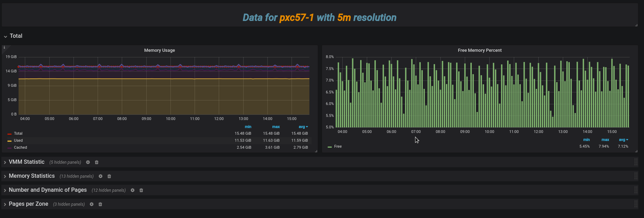
Task: Expand the Pages per Zone row
Action: click(x=28, y=204)
